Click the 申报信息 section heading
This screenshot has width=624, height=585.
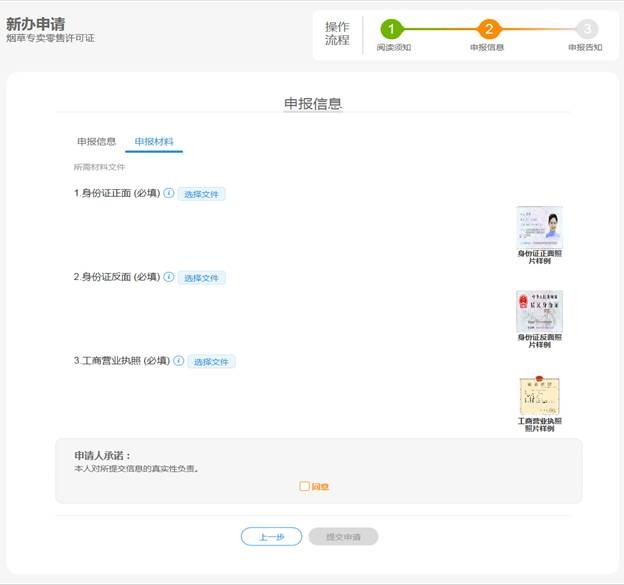pyautogui.click(x=313, y=103)
